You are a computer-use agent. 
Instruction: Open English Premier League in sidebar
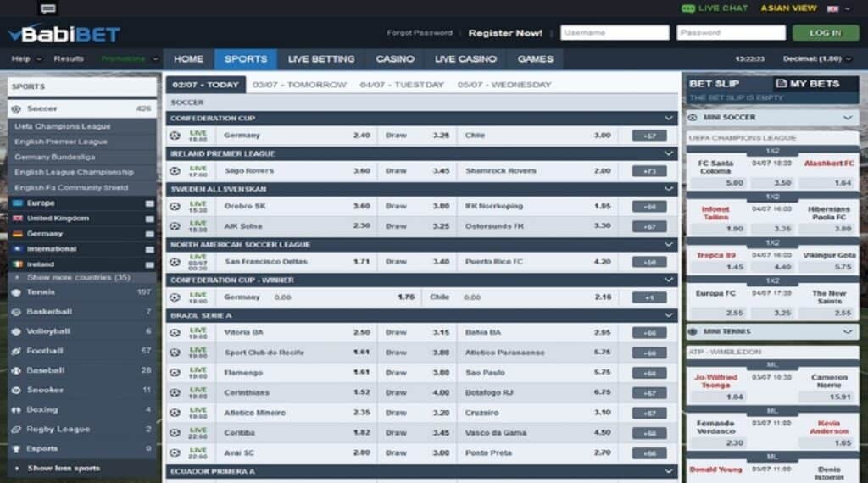tap(61, 142)
